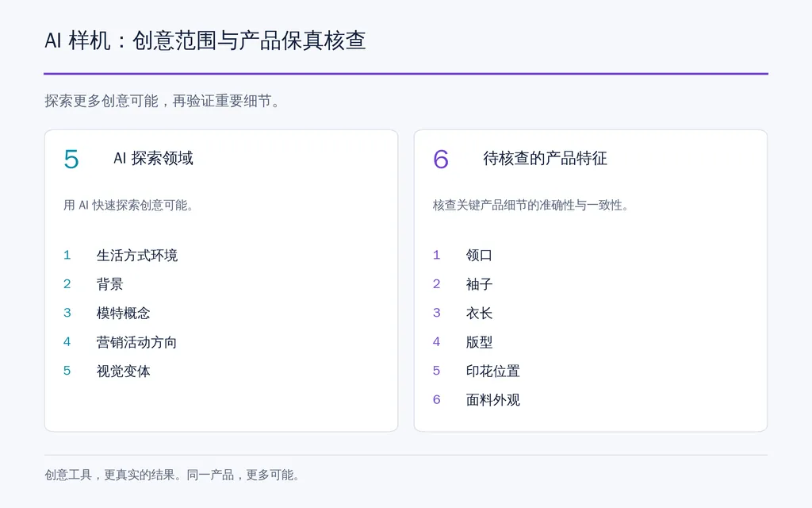The height and width of the screenshot is (508, 812).
Task: Select list item '衣长'
Action: point(479,313)
